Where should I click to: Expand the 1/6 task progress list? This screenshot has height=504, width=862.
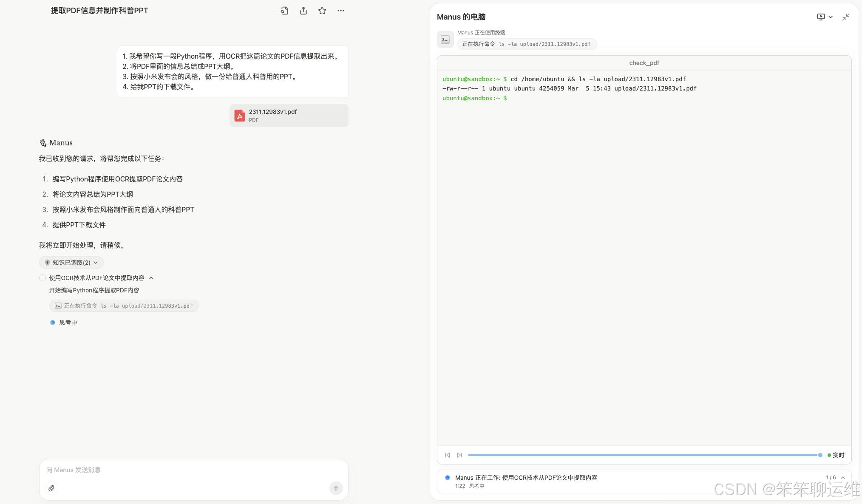point(842,478)
